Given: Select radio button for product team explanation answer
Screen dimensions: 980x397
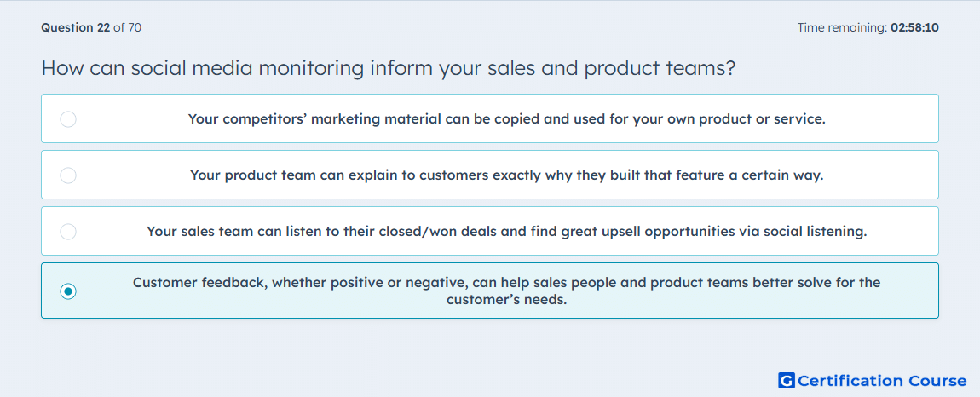Looking at the screenshot, I should click(x=68, y=175).
